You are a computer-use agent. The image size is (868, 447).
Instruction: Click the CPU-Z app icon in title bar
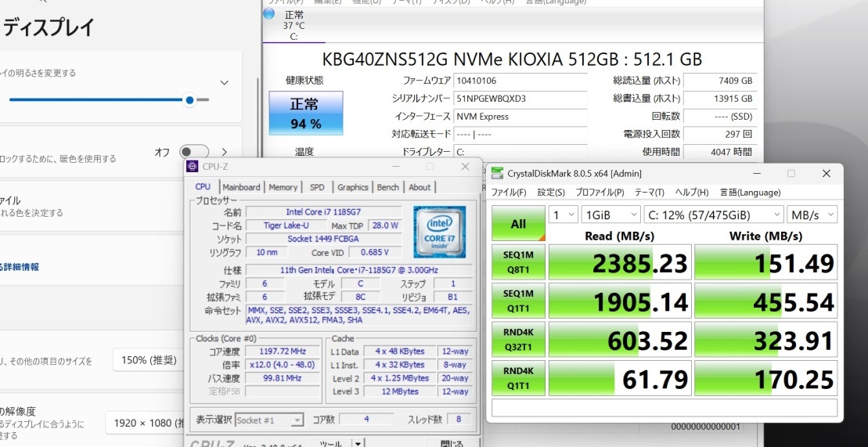(x=193, y=166)
